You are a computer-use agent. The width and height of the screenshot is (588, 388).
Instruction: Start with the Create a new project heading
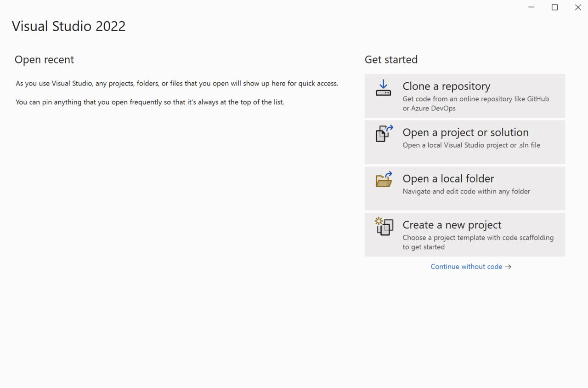pyautogui.click(x=452, y=225)
